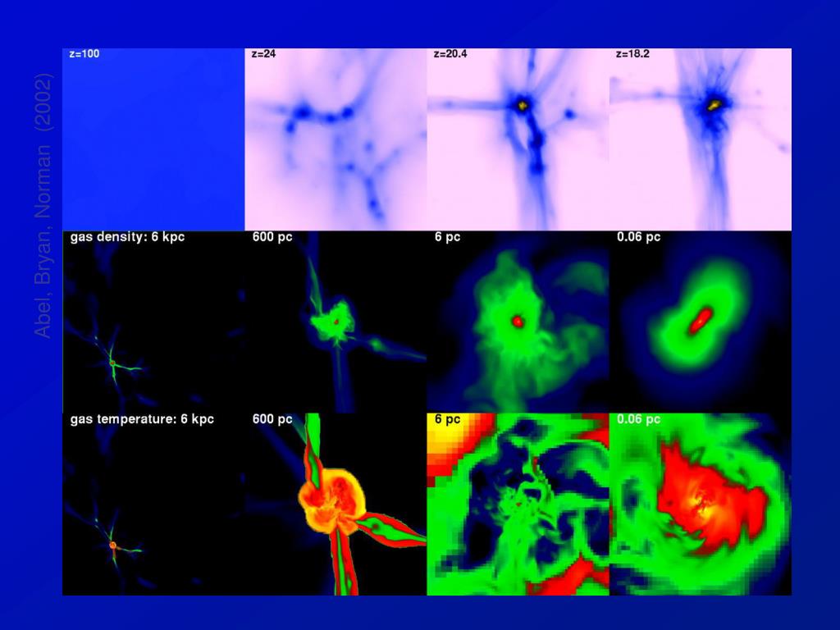840x630 pixels.
Task: Click the gas density 6 kpc panel
Action: (153, 322)
